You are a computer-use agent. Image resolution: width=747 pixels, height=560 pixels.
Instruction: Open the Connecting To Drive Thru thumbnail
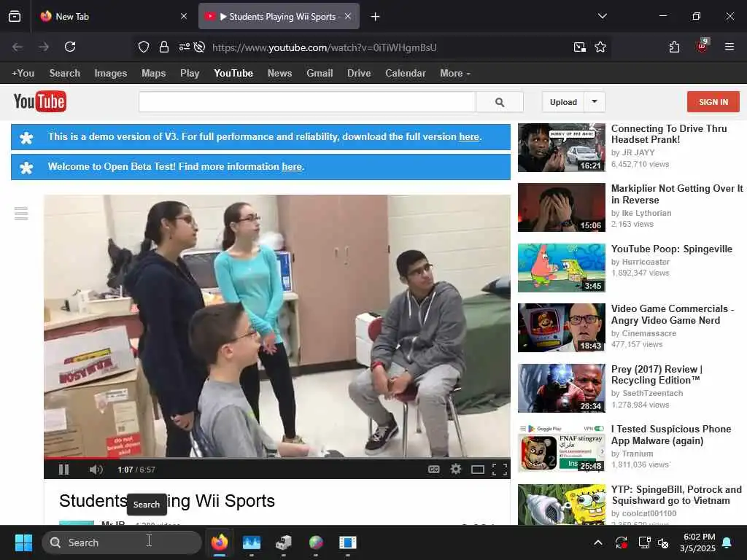561,147
